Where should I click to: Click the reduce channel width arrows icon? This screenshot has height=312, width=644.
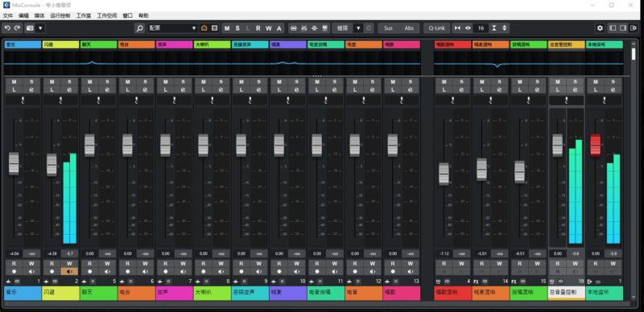pyautogui.click(x=457, y=28)
